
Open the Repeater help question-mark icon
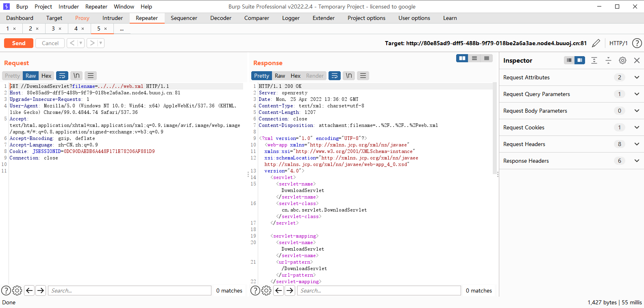637,43
